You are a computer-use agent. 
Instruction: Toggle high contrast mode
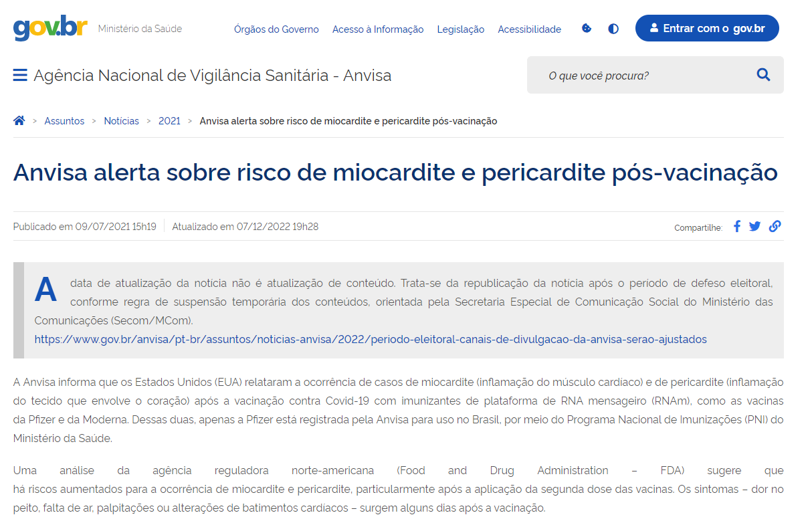(613, 29)
